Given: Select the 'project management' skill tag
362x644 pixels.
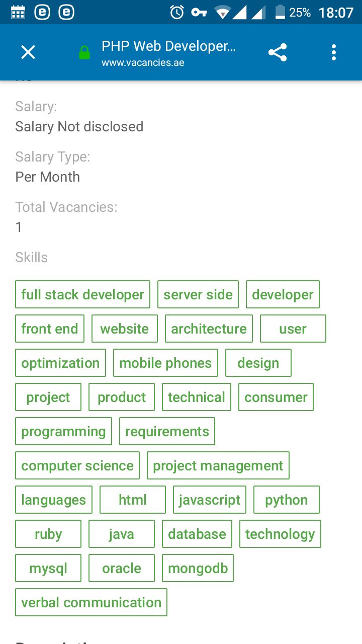Looking at the screenshot, I should click(x=218, y=465).
